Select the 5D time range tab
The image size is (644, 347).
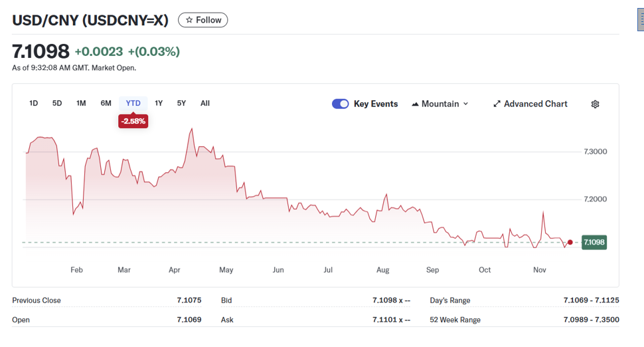pos(57,103)
